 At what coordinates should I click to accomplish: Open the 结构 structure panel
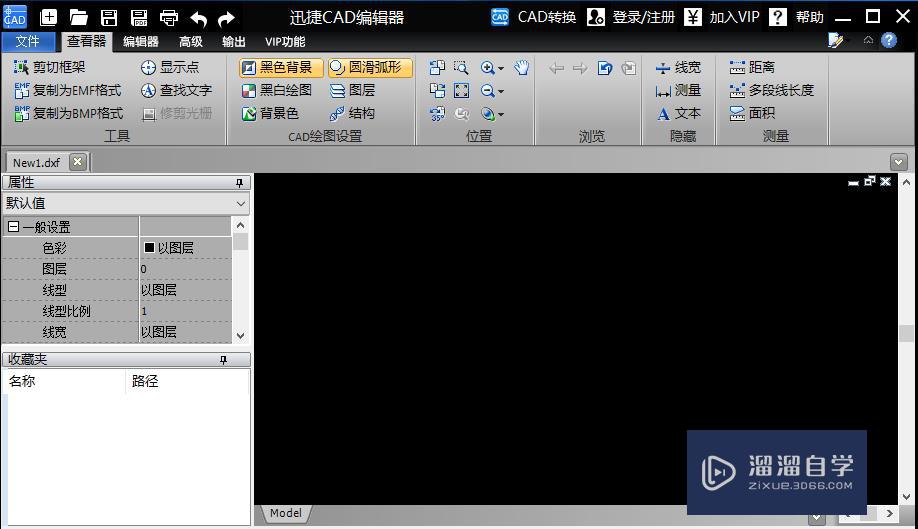352,113
